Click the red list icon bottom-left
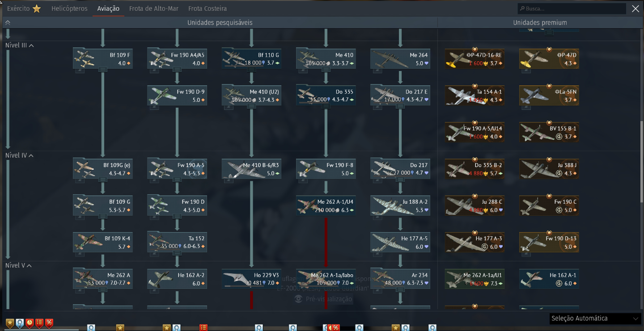This screenshot has height=331, width=644. pos(39,323)
